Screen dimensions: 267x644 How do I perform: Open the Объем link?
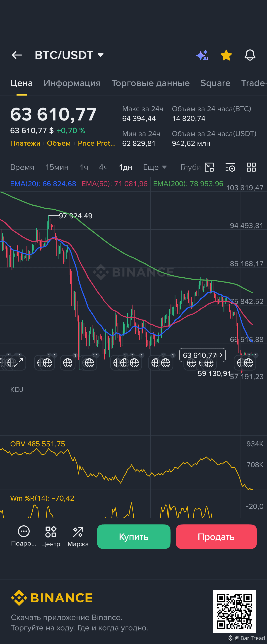coord(59,143)
